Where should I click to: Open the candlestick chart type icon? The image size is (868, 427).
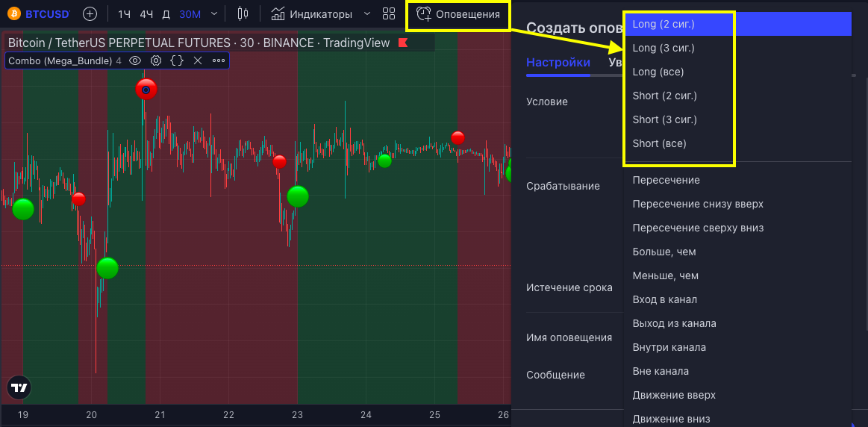(x=243, y=14)
